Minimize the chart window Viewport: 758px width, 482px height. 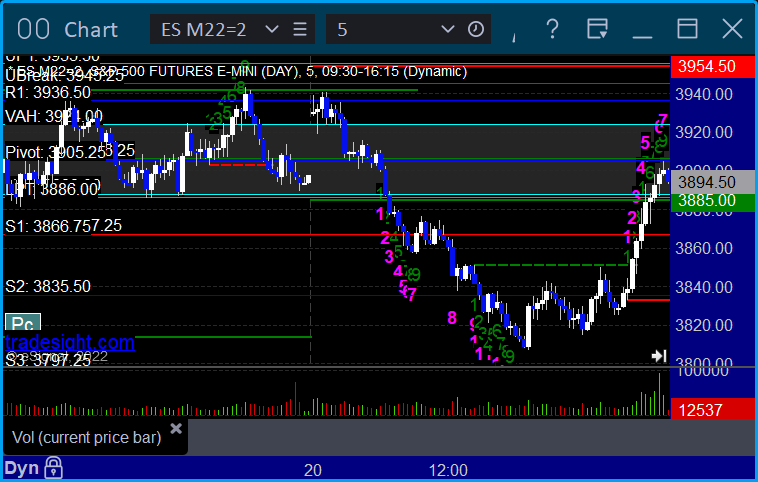pos(642,37)
